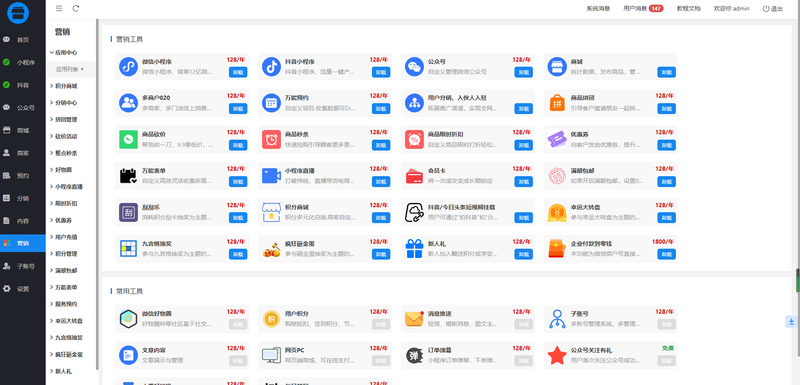
Task: Open the 幸运大转盘 gold wheel icon
Action: pyautogui.click(x=557, y=212)
